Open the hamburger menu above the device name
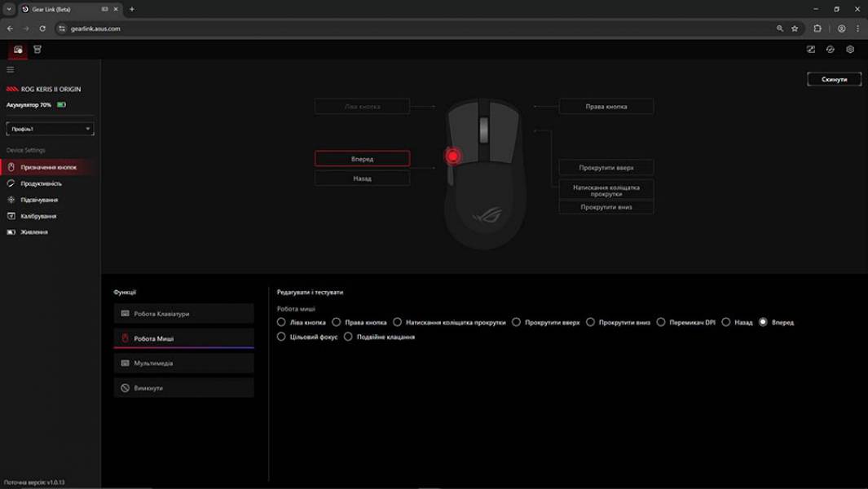This screenshot has height=489, width=868. 10,70
